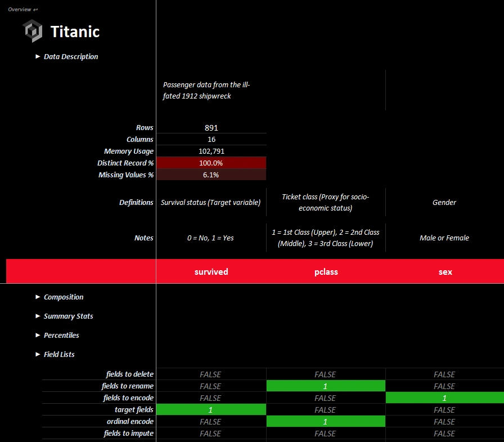
Task: Follow the Overview back link
Action: [x=23, y=10]
